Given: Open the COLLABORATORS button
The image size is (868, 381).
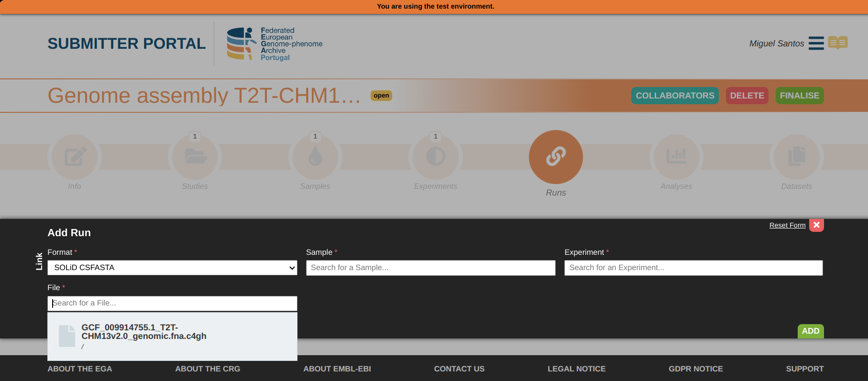Looking at the screenshot, I should 675,96.
